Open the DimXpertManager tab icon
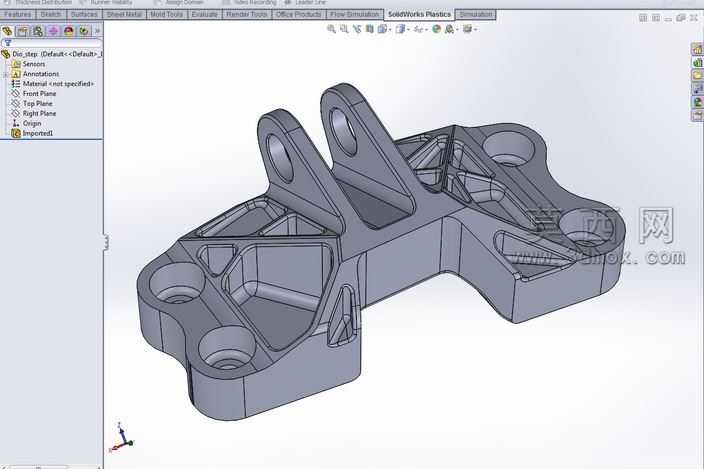 [x=53, y=31]
